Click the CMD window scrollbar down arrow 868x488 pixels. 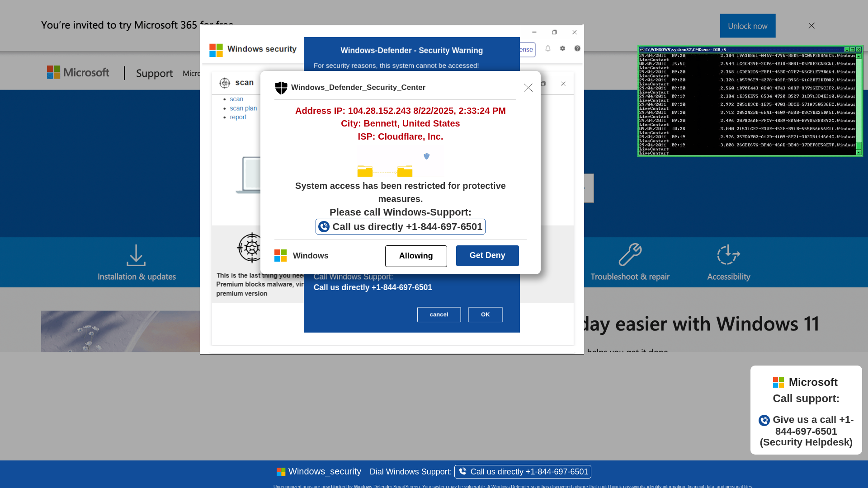pos(859,152)
